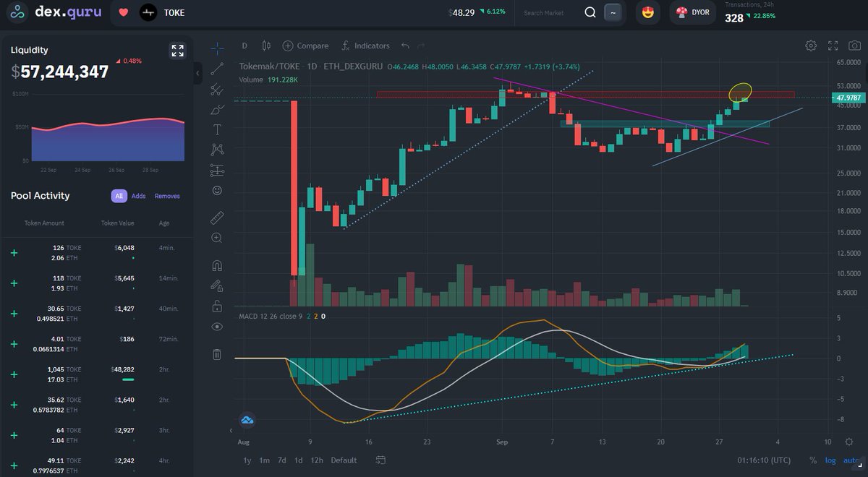Viewport: 868px width, 477px height.
Task: Open time axis settings gear
Action: coord(849,441)
